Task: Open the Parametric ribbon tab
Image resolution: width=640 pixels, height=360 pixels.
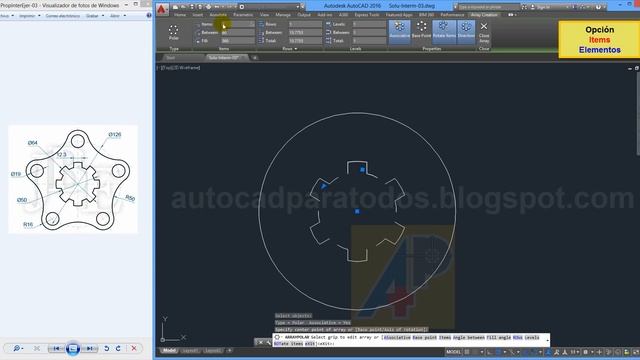Action: coord(243,15)
